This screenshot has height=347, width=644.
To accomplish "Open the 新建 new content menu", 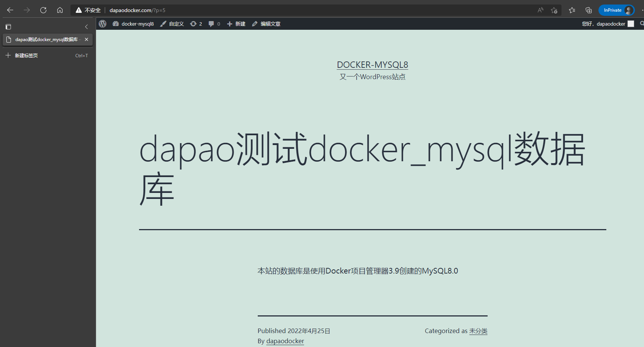I will (236, 24).
